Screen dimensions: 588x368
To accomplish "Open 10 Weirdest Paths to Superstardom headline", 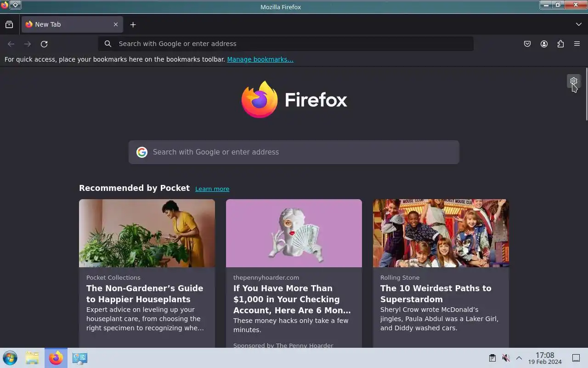I will 436,293.
